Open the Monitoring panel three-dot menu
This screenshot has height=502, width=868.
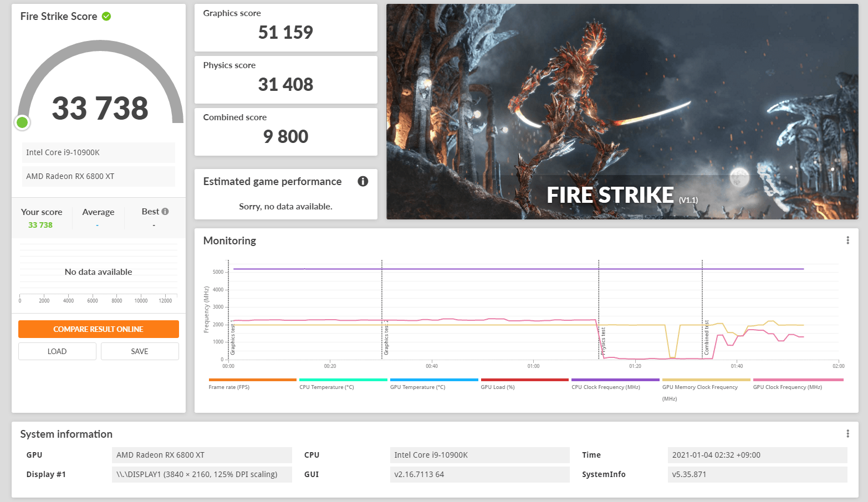847,240
